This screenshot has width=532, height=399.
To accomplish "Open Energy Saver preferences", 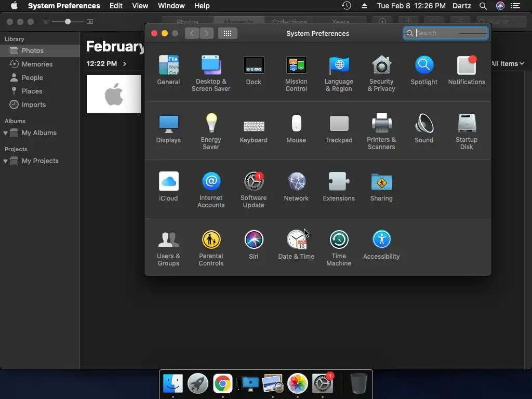I will point(211,131).
